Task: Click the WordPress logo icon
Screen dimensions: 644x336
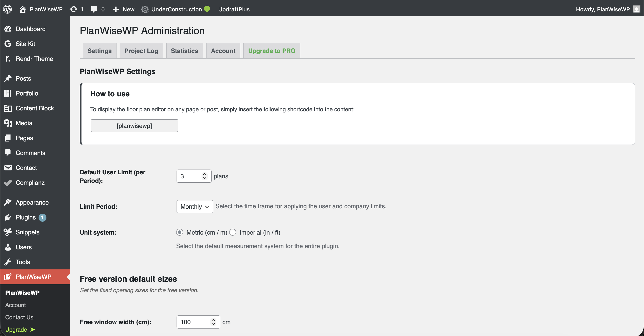Action: (7, 9)
